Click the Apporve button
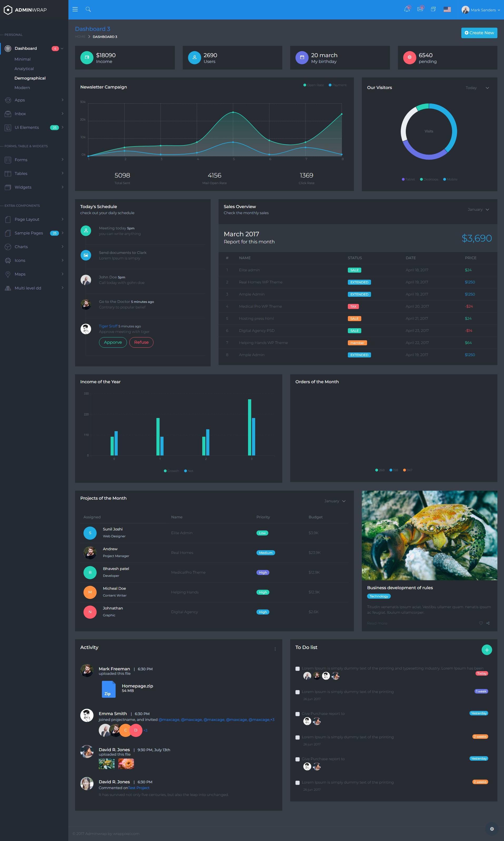The image size is (504, 841). tap(113, 342)
